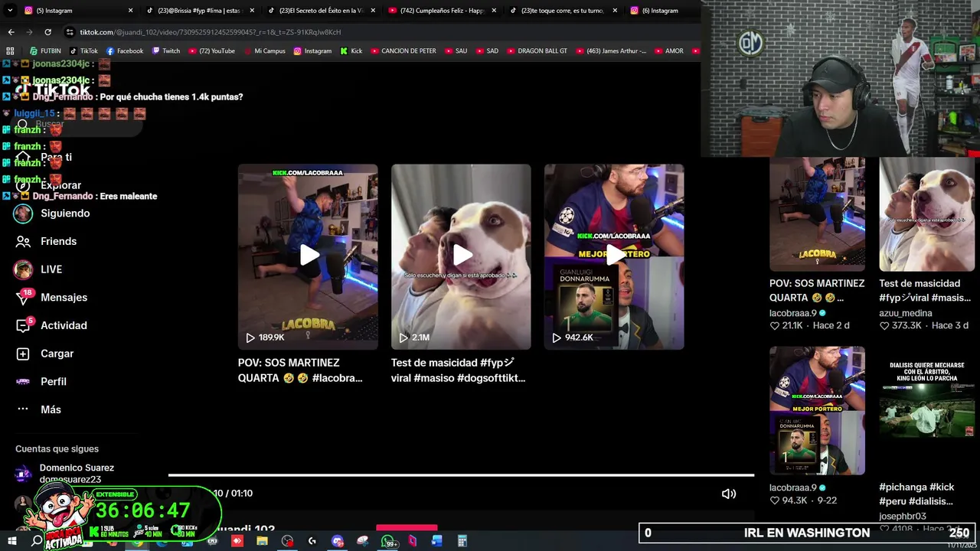Screen dimensions: 980x551
Task: Open Windows Start menu
Action: pyautogui.click(x=11, y=541)
